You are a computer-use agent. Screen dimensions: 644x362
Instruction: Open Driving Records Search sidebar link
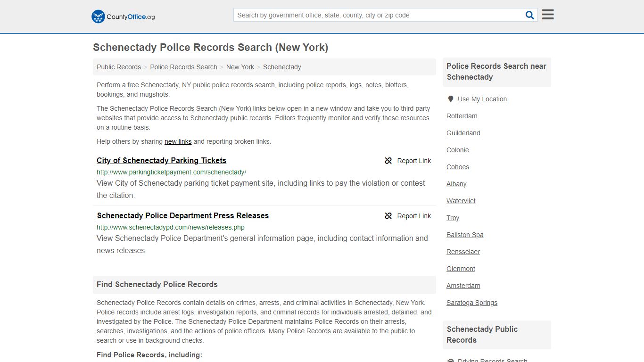492,360
